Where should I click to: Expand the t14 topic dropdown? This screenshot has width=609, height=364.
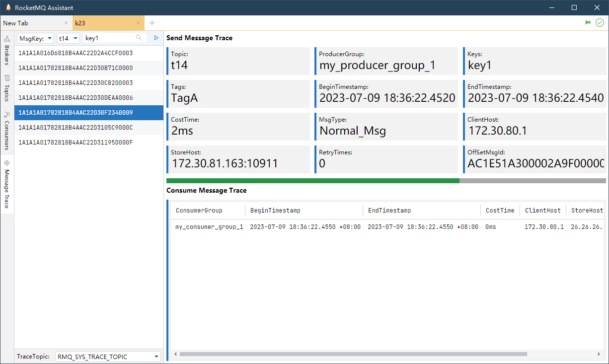tap(68, 38)
